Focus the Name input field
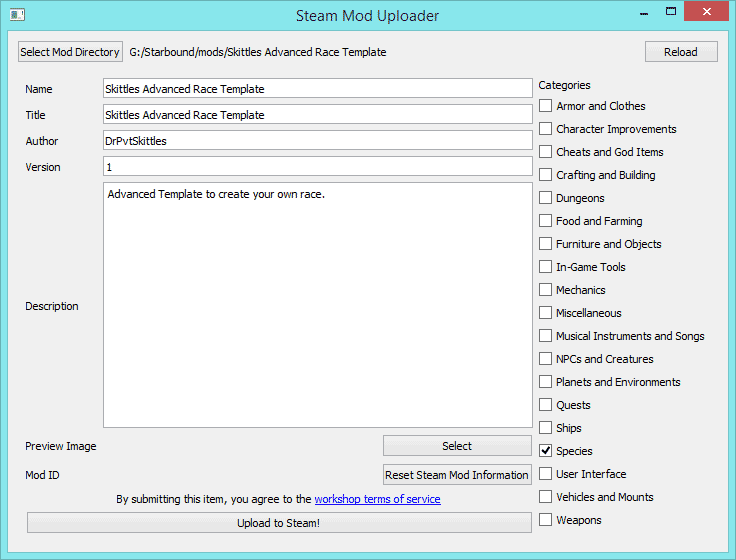736x560 pixels. [318, 89]
